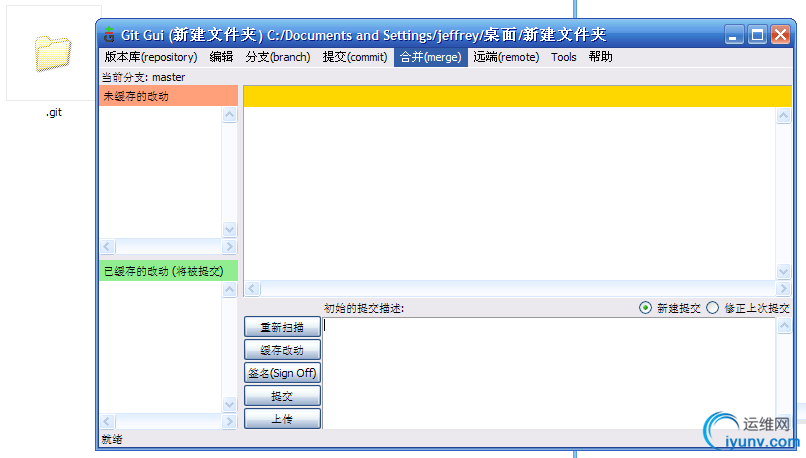Select the 新建提交 radio button

(645, 308)
